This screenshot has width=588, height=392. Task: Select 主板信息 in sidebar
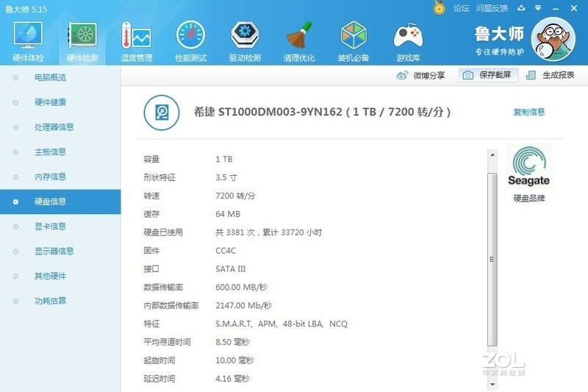click(x=60, y=152)
